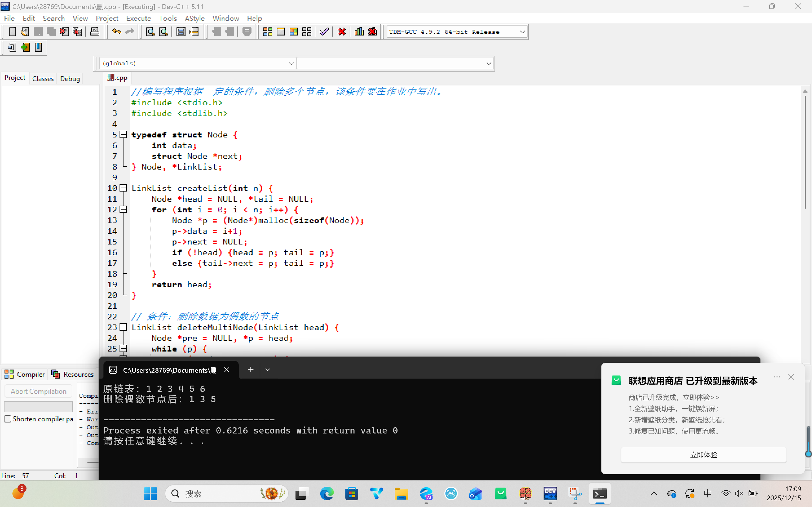
Task: Click the Find magnifier icon
Action: (x=150, y=32)
